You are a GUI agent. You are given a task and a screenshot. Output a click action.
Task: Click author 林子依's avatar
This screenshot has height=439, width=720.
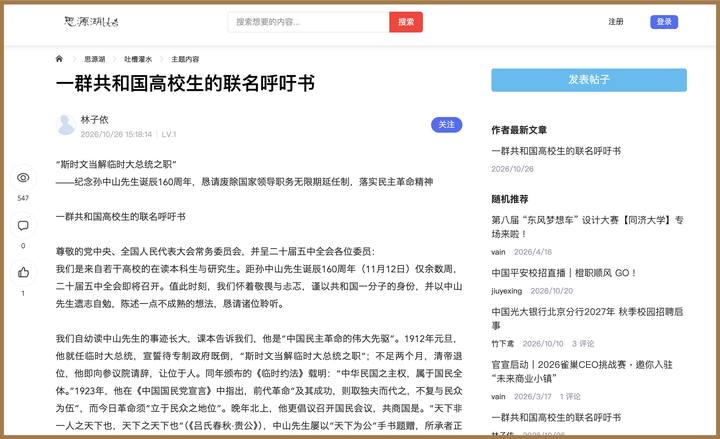tap(66, 125)
